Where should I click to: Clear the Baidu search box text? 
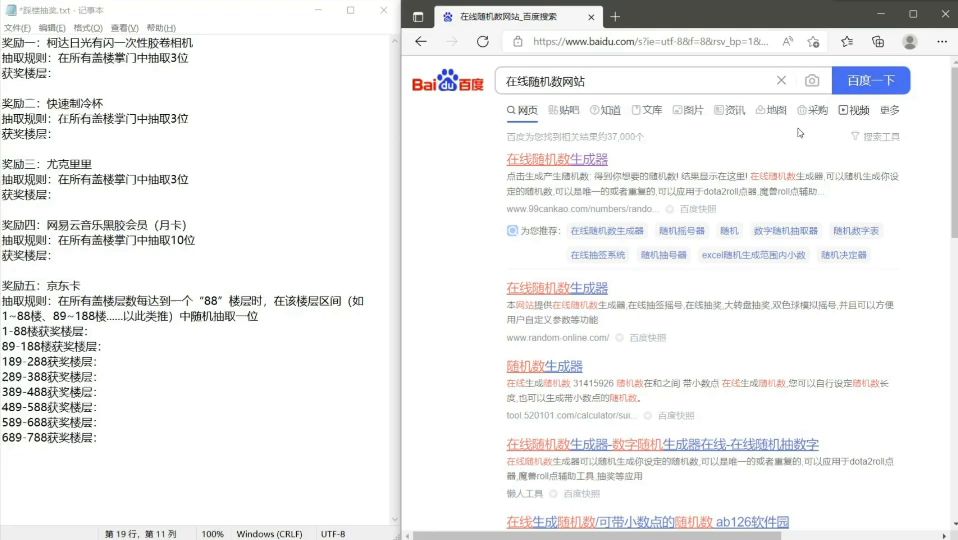pos(781,81)
